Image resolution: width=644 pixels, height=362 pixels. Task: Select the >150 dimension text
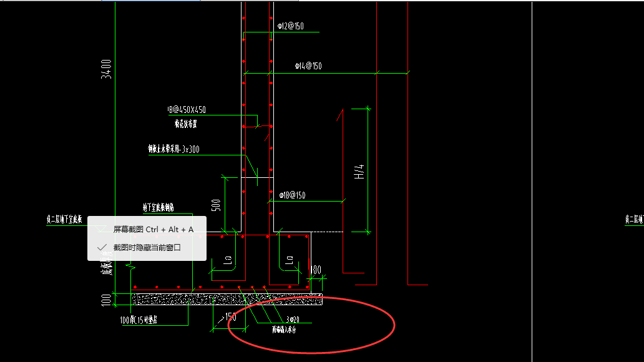click(227, 318)
